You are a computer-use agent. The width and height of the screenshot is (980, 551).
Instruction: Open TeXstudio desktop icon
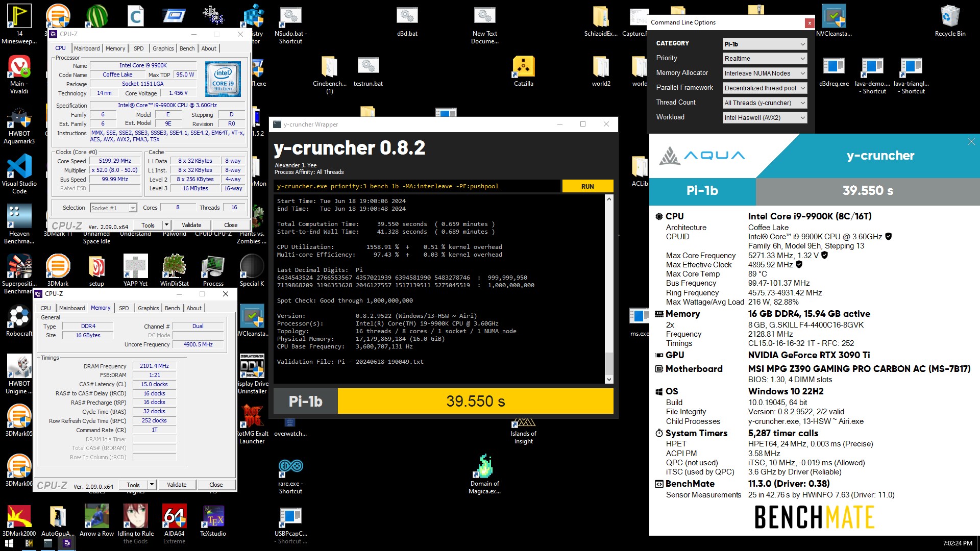(x=213, y=521)
